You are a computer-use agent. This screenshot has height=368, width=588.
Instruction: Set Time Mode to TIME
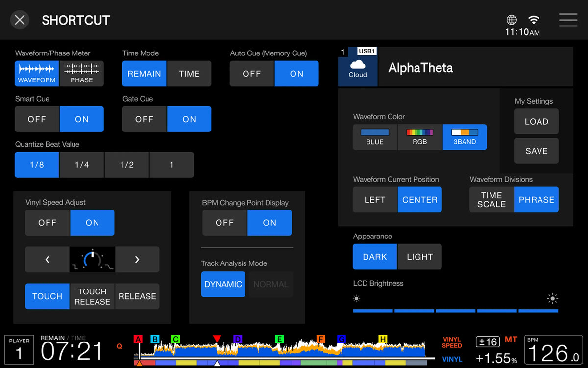(x=189, y=74)
